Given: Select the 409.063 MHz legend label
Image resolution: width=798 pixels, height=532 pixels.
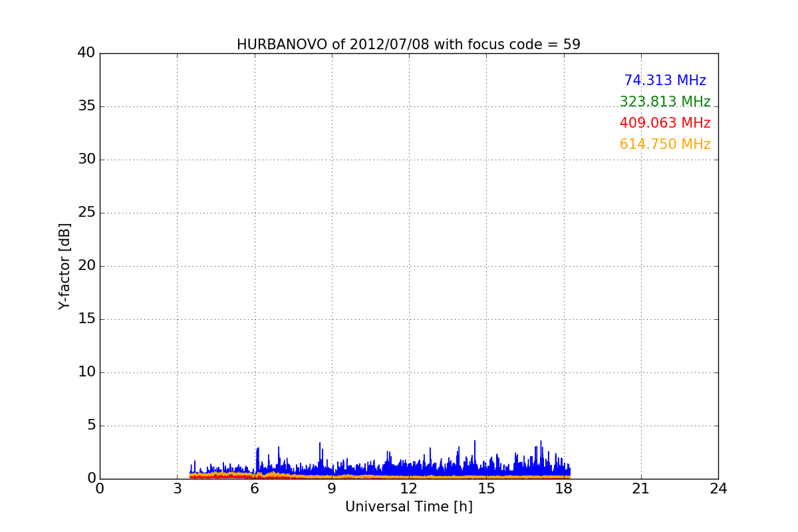Looking at the screenshot, I should [x=665, y=123].
